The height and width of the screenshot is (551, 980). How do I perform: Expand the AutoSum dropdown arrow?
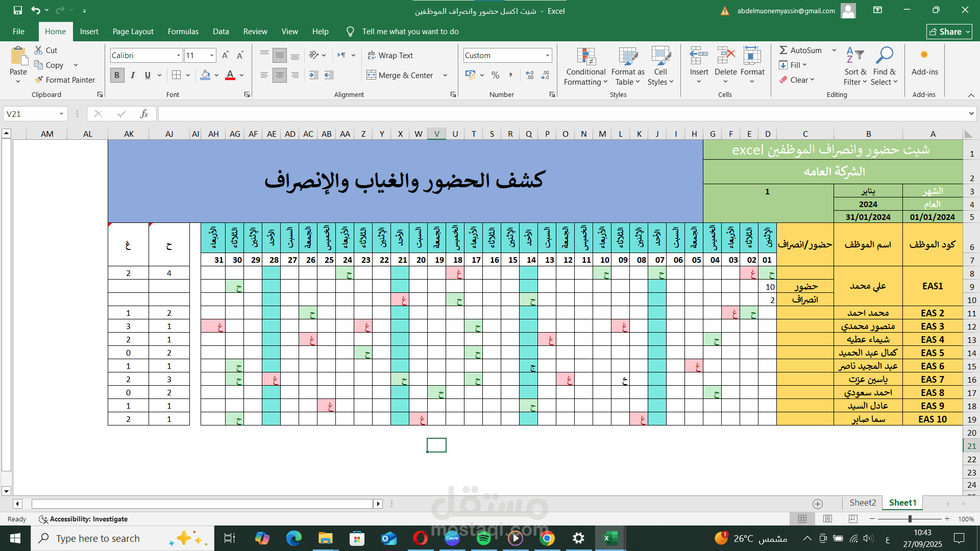click(834, 50)
